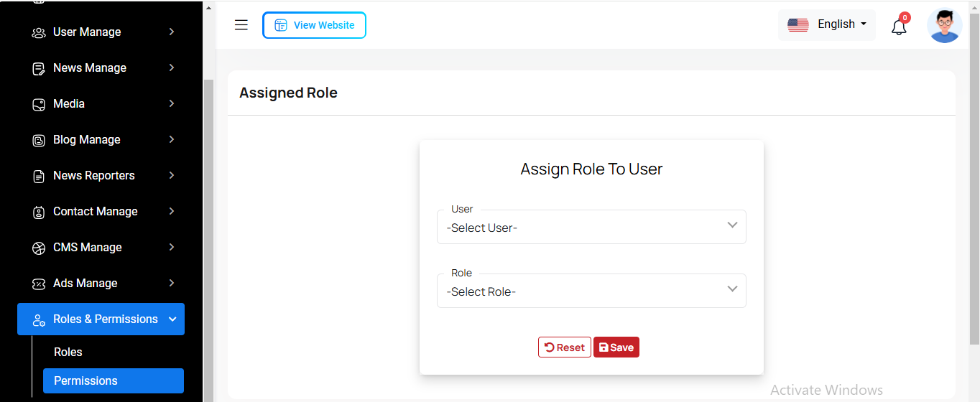The width and height of the screenshot is (980, 402).
Task: Click the Ads Manage sidebar icon
Action: click(x=39, y=284)
